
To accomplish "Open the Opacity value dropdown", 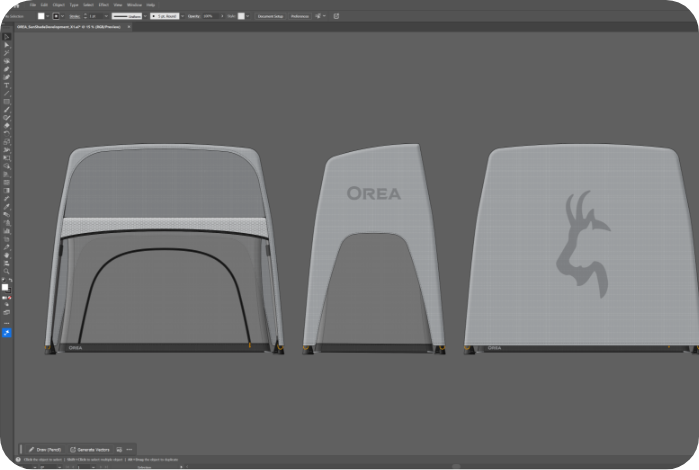I will point(217,16).
